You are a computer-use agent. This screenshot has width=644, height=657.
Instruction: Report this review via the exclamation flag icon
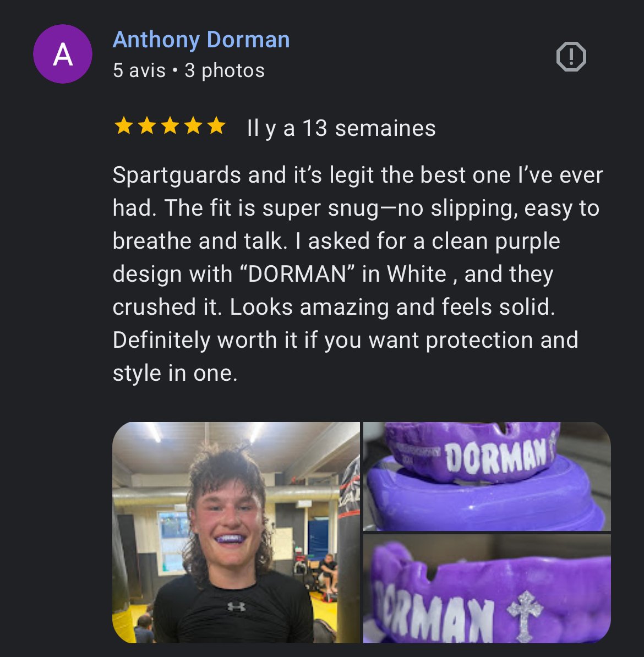click(x=571, y=57)
